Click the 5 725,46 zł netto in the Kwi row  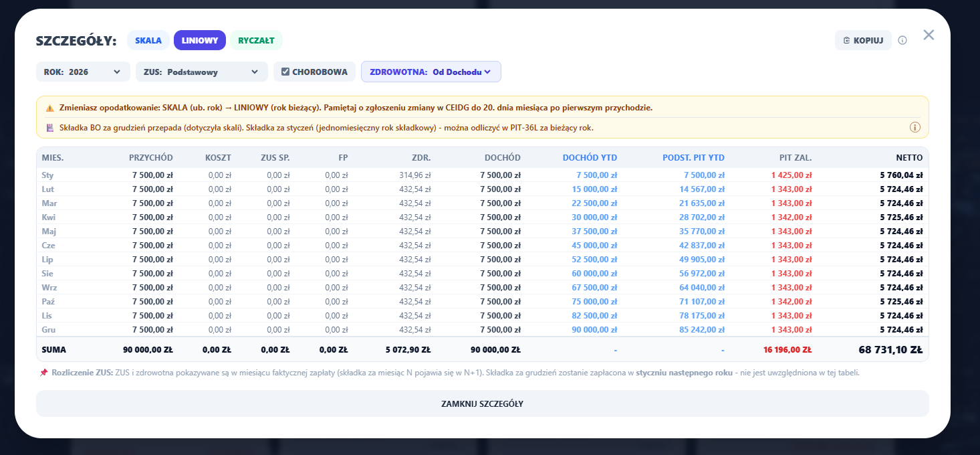(901, 217)
